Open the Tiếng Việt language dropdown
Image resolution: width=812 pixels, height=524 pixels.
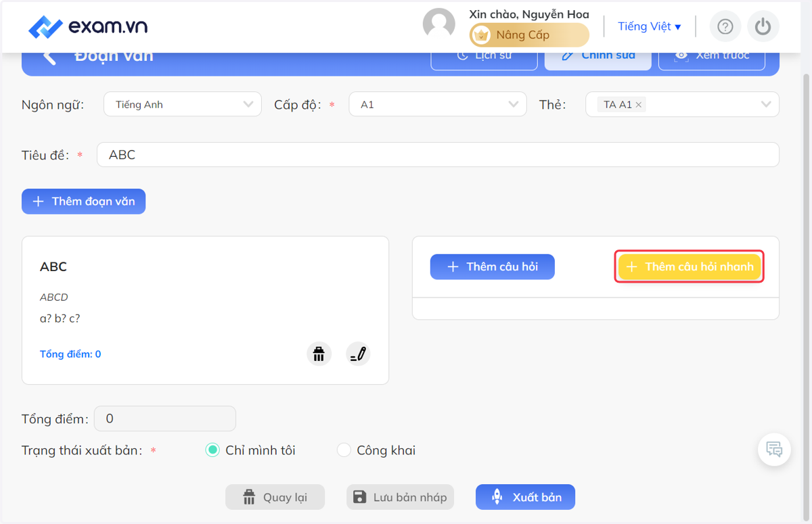(650, 26)
